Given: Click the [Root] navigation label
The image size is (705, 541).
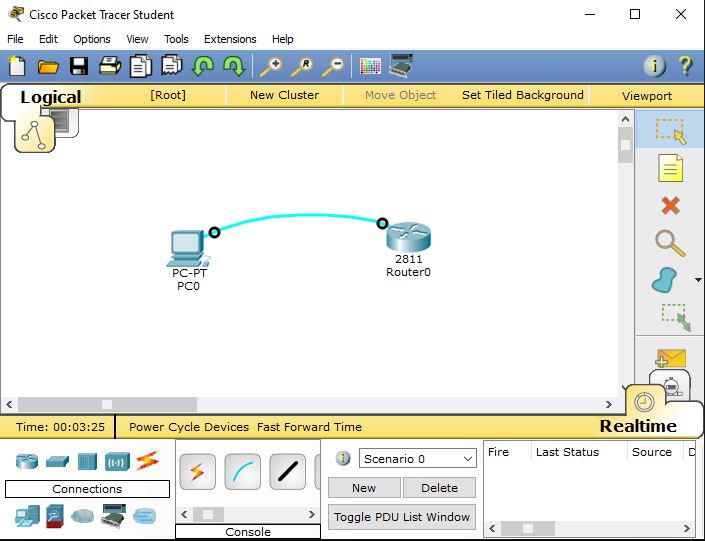Looking at the screenshot, I should coord(168,95).
